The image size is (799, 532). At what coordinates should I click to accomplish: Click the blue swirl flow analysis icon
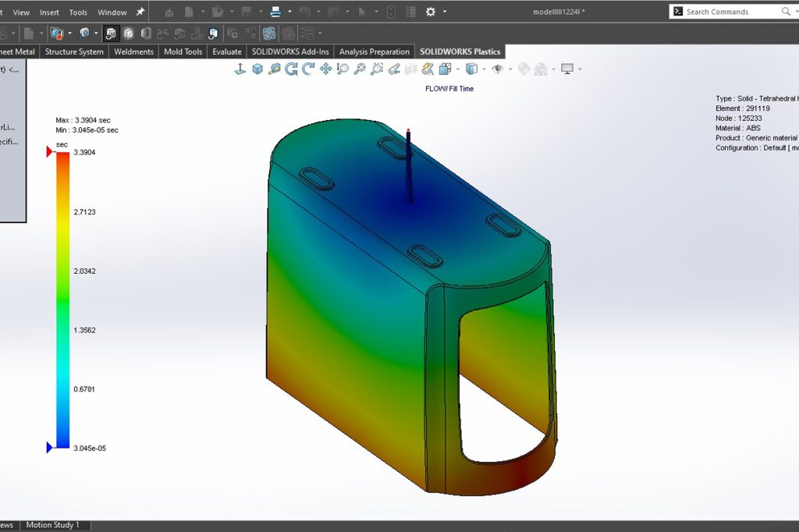pyautogui.click(x=269, y=34)
